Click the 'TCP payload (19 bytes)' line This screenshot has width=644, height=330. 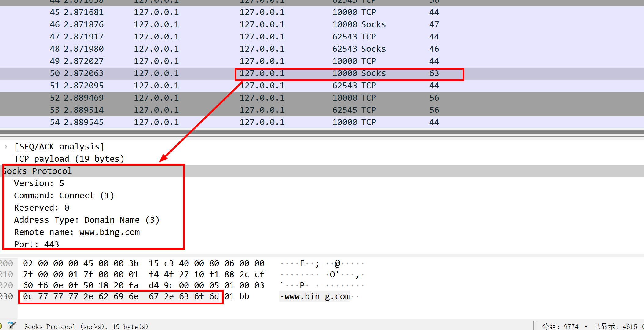[x=69, y=159]
